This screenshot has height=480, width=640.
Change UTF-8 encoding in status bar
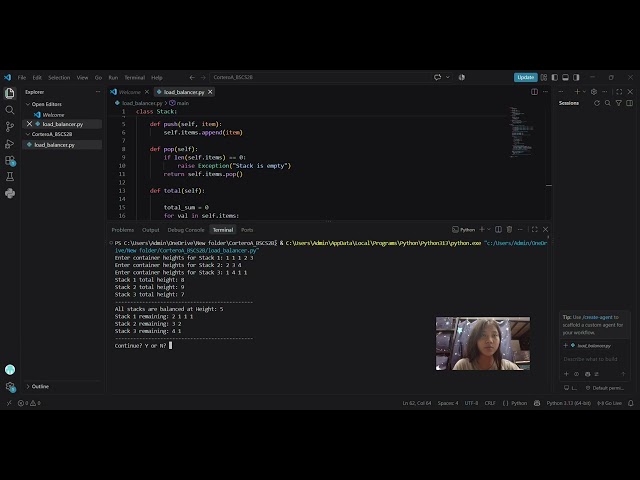471,403
